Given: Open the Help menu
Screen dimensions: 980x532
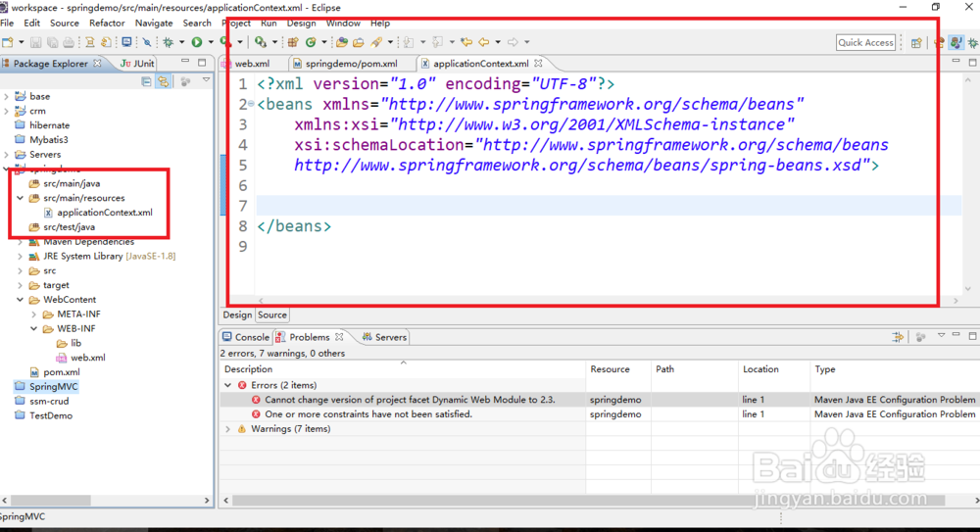Looking at the screenshot, I should [x=380, y=24].
